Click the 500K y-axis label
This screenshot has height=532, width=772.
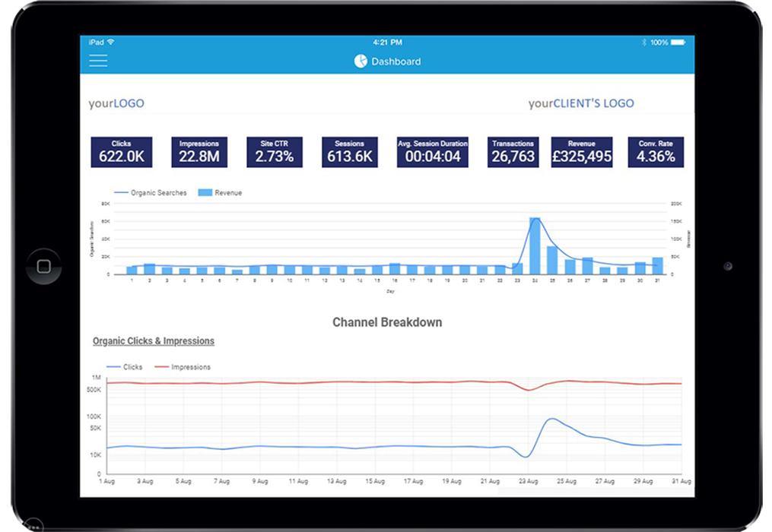94,390
